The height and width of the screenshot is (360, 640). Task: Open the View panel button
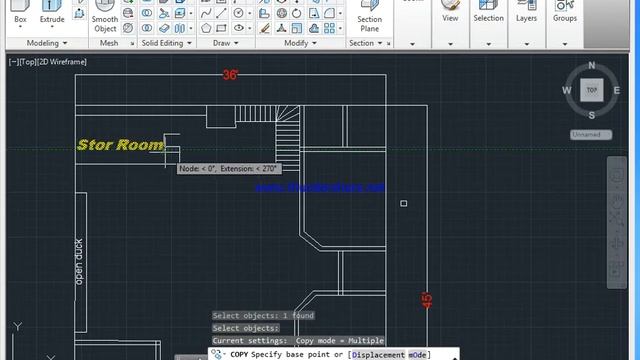450,11
